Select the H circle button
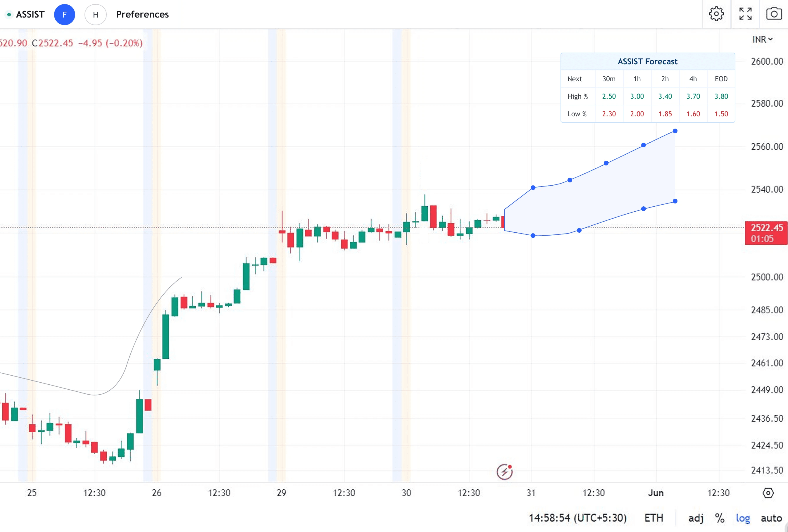 click(x=95, y=15)
